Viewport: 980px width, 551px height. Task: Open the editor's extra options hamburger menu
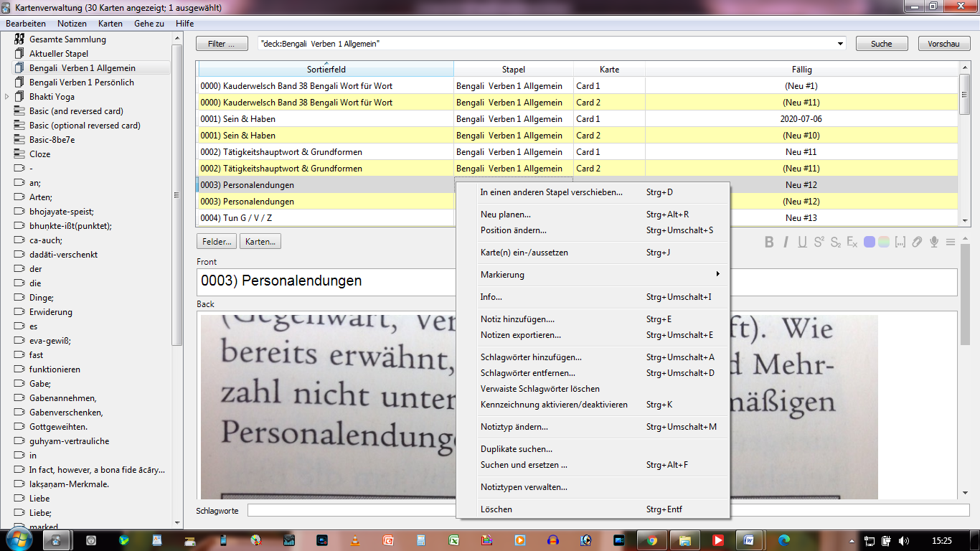[x=951, y=242]
